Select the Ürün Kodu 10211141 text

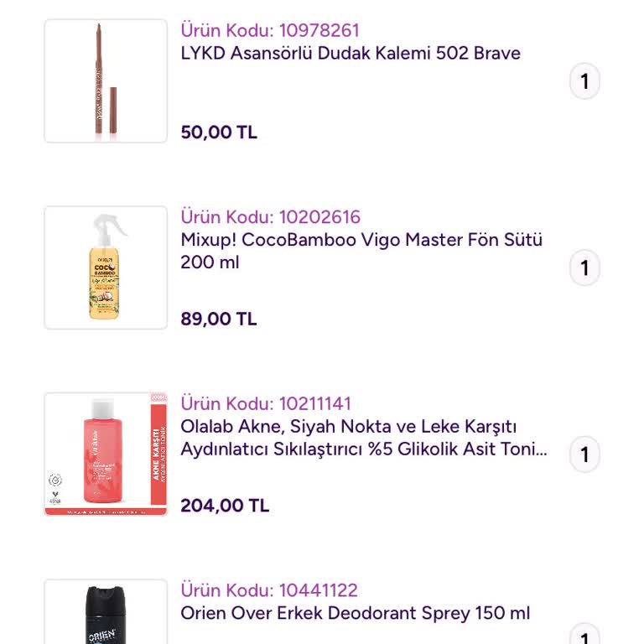click(x=266, y=403)
